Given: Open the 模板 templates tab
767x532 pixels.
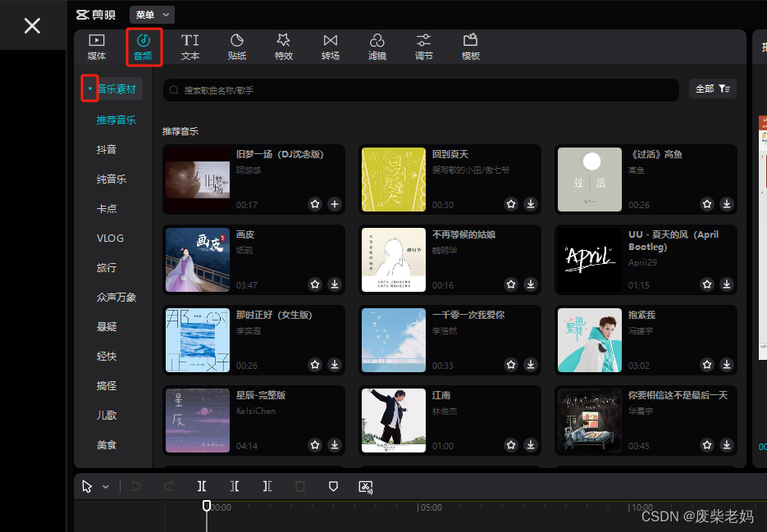Looking at the screenshot, I should (x=471, y=47).
